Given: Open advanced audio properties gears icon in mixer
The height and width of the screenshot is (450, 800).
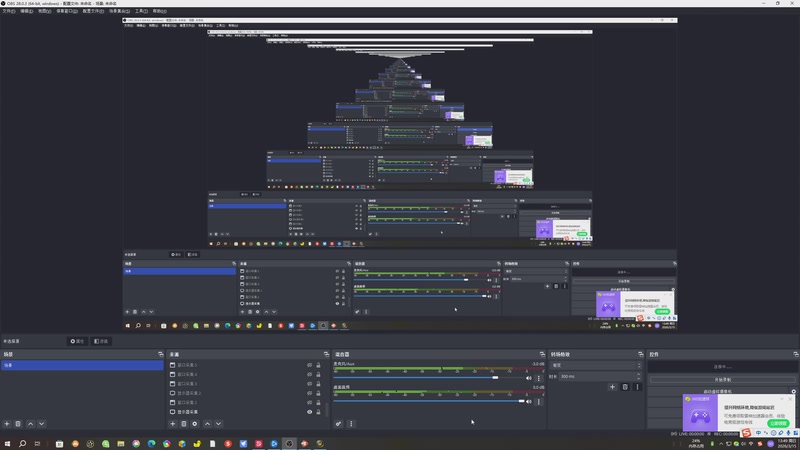Looking at the screenshot, I should [338, 423].
